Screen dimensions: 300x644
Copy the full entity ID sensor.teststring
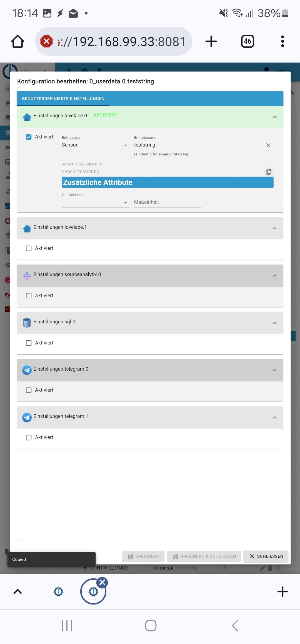[268, 172]
